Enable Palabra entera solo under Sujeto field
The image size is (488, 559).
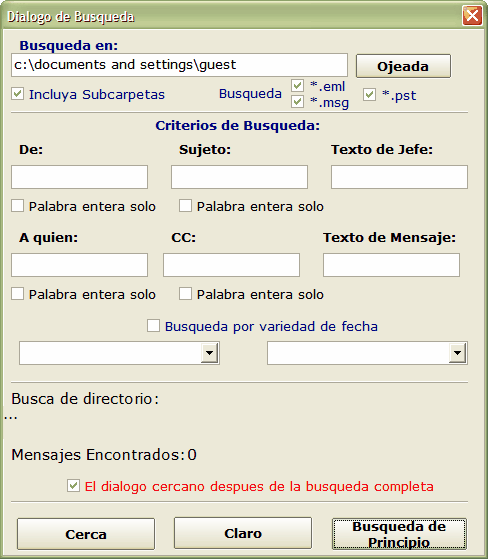tap(185, 206)
